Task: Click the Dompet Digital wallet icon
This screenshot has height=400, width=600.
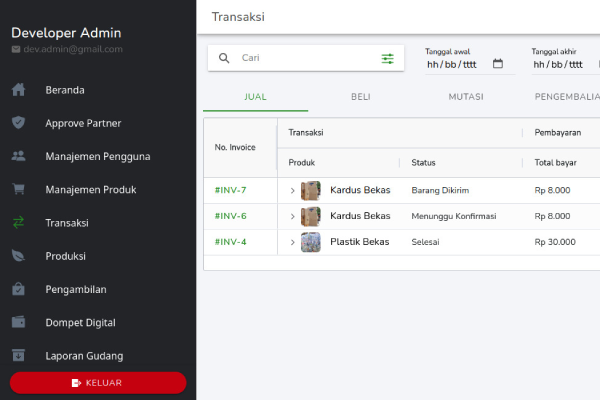Action: [x=18, y=322]
